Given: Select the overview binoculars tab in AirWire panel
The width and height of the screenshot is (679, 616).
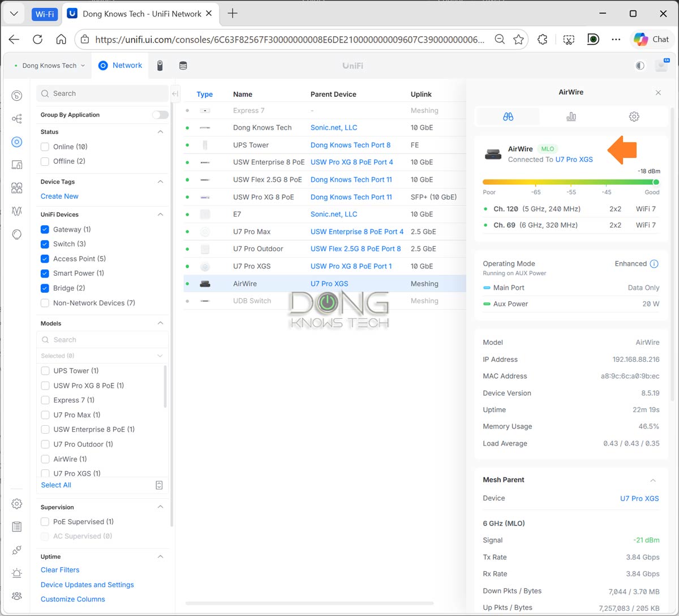Looking at the screenshot, I should click(508, 117).
